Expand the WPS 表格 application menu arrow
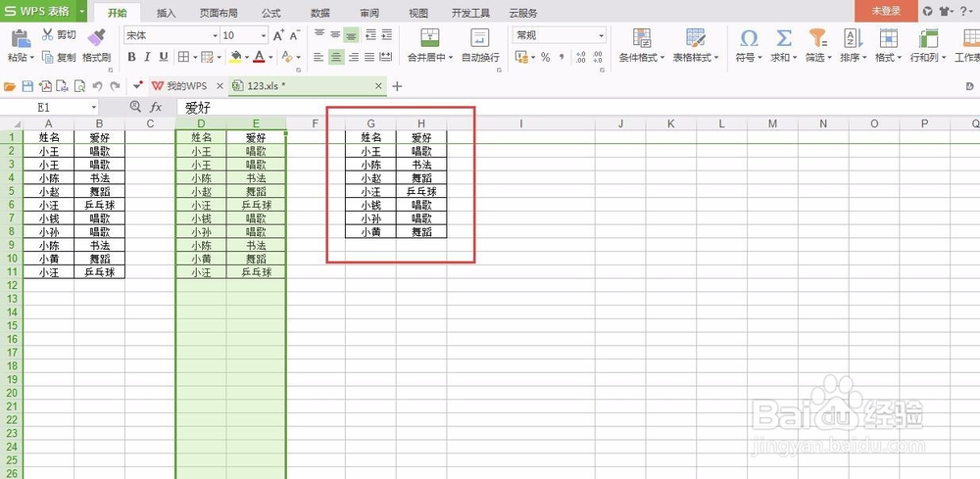The image size is (980, 479). [x=82, y=11]
